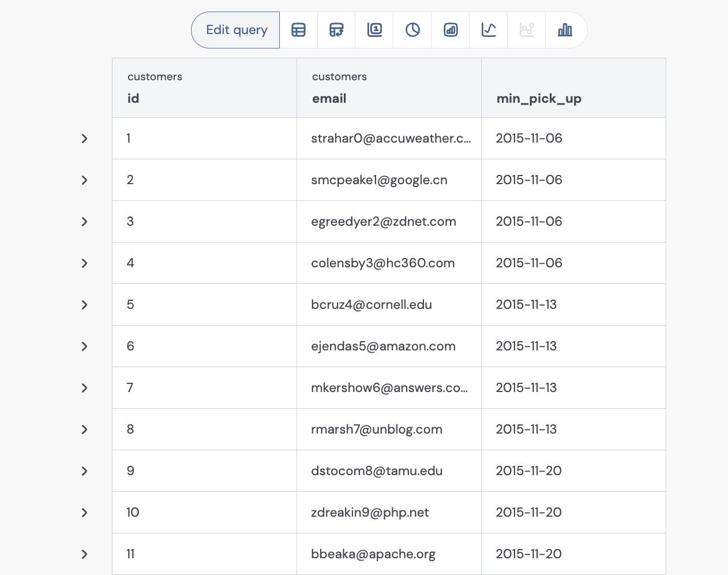The width and height of the screenshot is (728, 575).
Task: Select the email cell dstocom8@tamu.edu
Action: point(389,471)
